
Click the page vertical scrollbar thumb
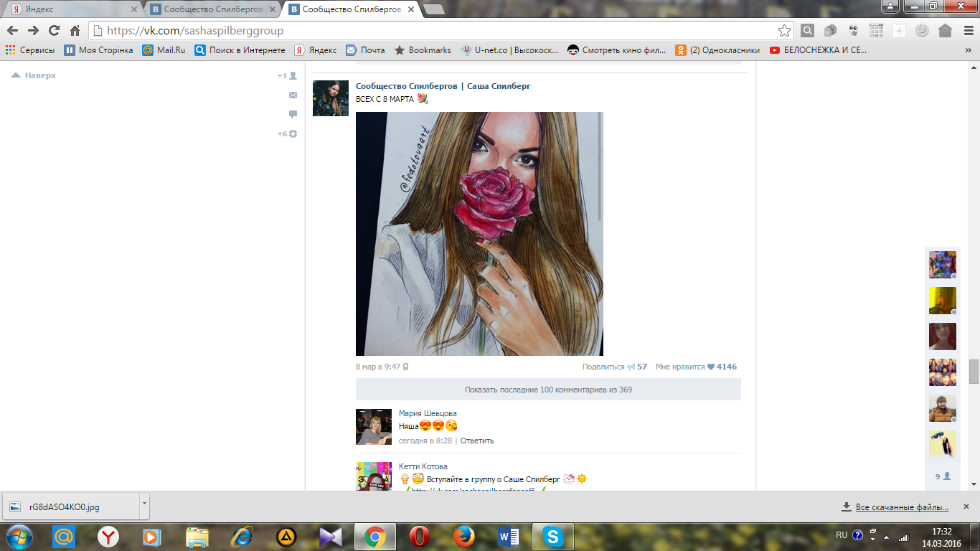[x=974, y=372]
